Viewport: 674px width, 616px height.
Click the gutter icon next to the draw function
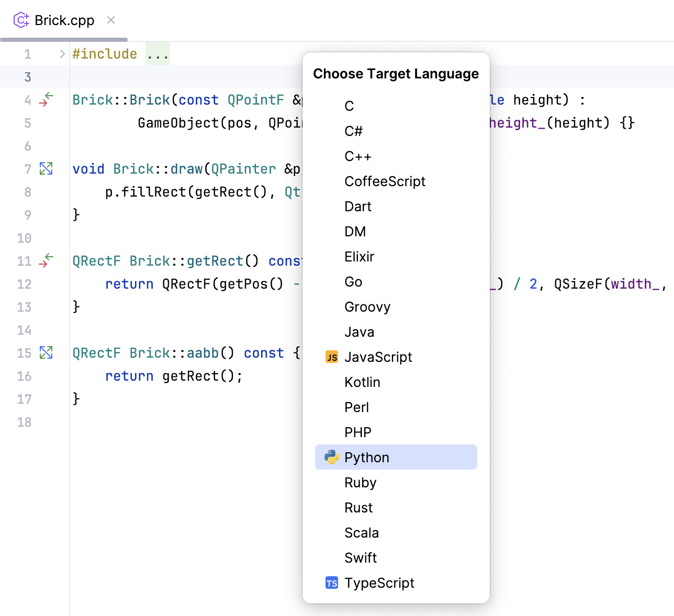click(x=46, y=168)
